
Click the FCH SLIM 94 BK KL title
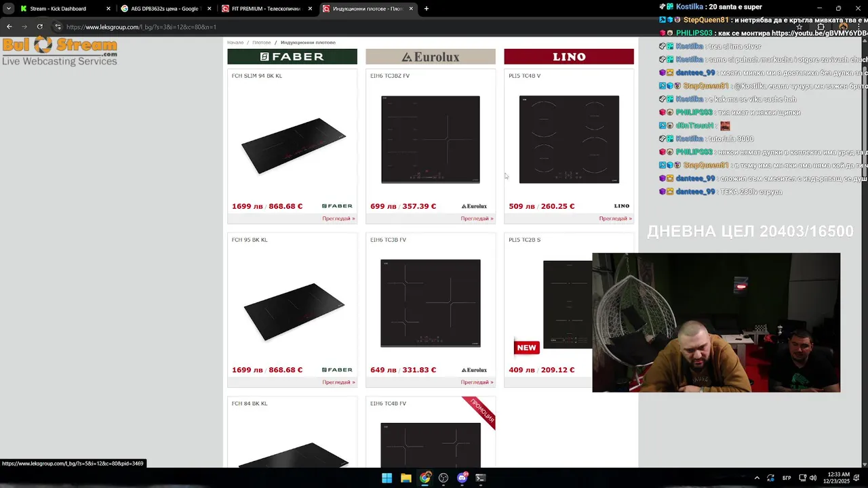pyautogui.click(x=257, y=76)
